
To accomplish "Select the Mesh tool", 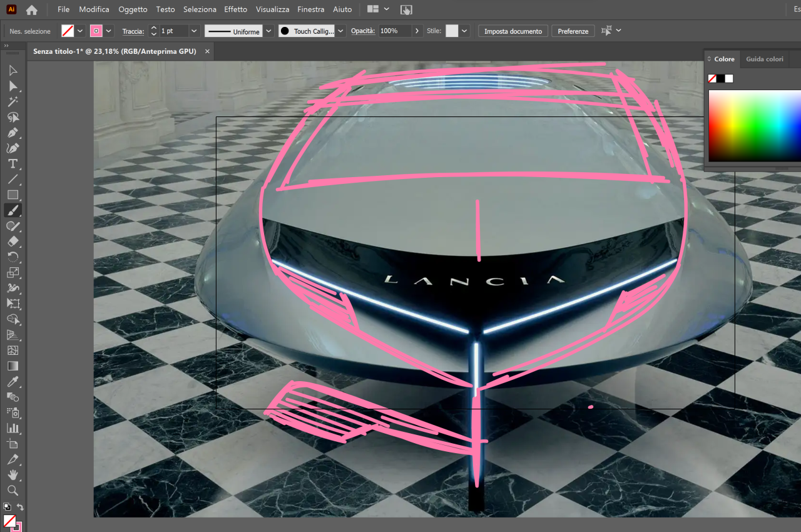I will (x=13, y=350).
